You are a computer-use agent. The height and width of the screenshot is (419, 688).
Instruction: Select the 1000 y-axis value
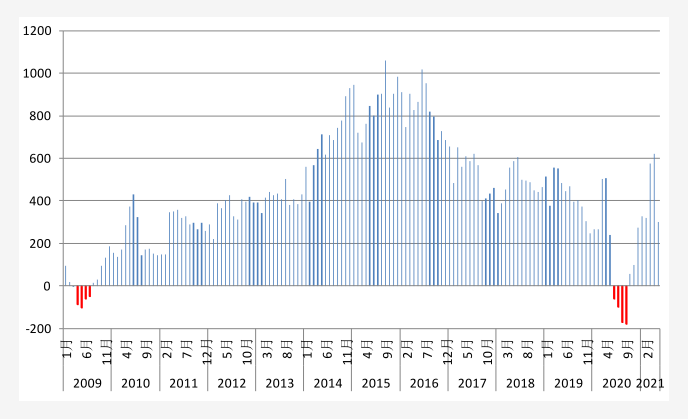pyautogui.click(x=37, y=73)
